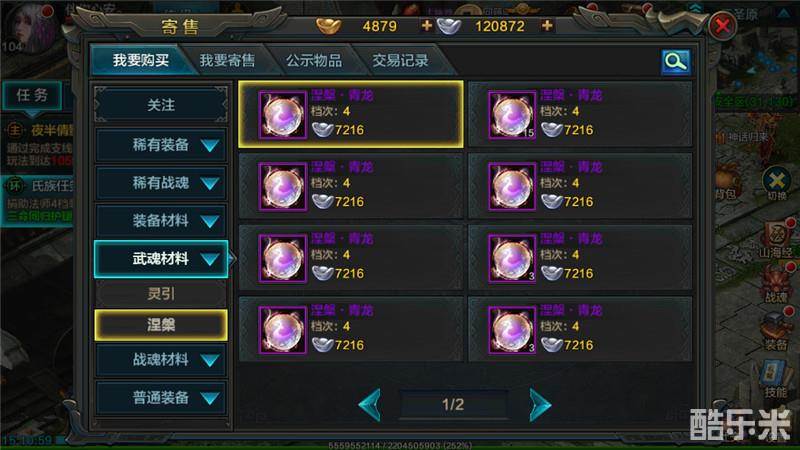The image size is (800, 450).
Task: Add gold ingots with plus icon
Action: coord(427,25)
